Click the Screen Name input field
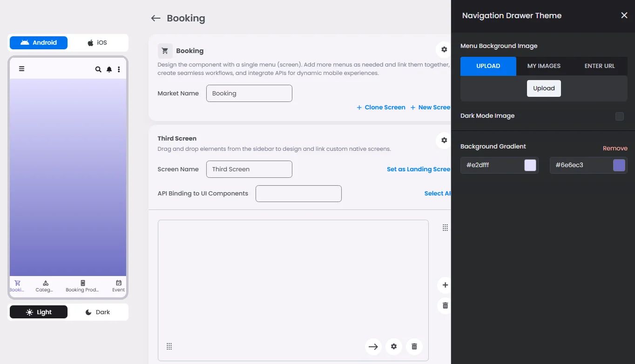The image size is (635, 364). [x=249, y=169]
